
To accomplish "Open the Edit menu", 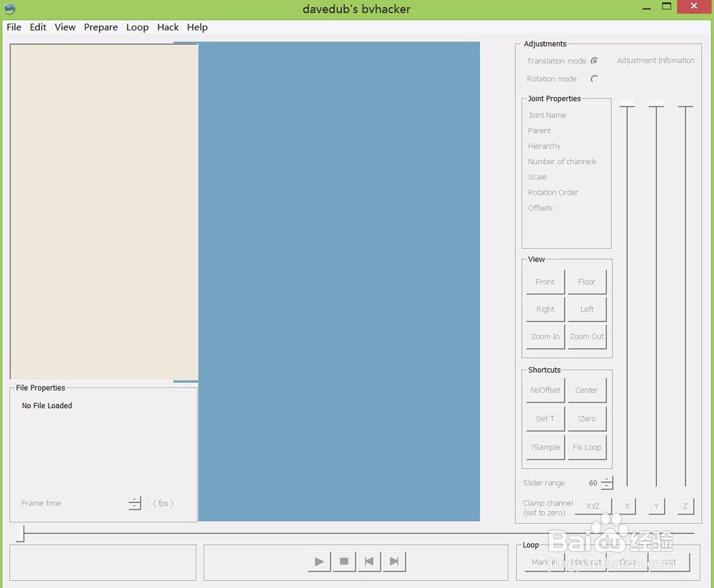I will pyautogui.click(x=38, y=27).
